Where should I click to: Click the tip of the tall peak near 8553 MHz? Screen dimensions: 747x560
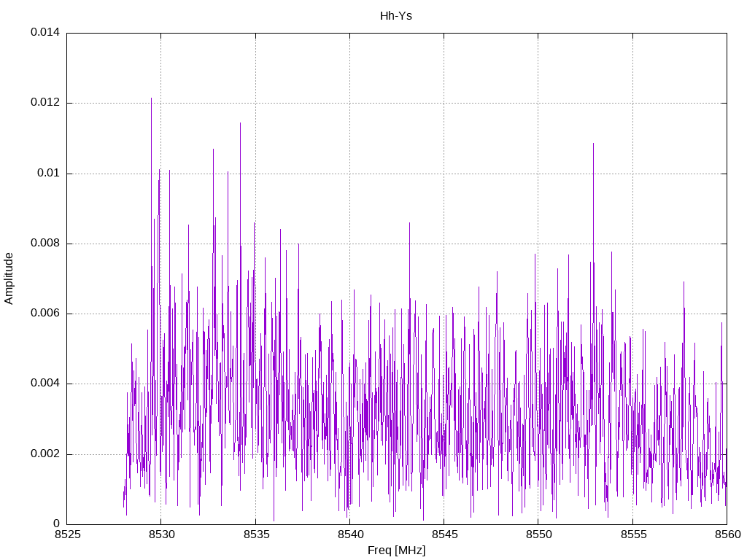[x=593, y=144]
